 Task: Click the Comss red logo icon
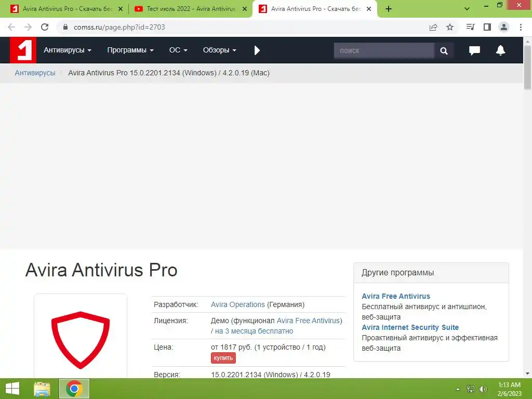pos(23,50)
